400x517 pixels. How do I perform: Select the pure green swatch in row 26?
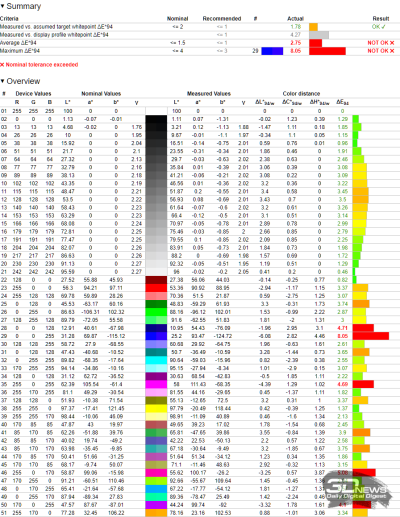(156, 312)
